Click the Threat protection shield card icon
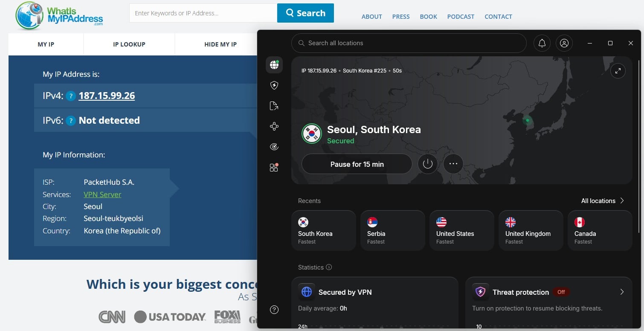 [481, 292]
